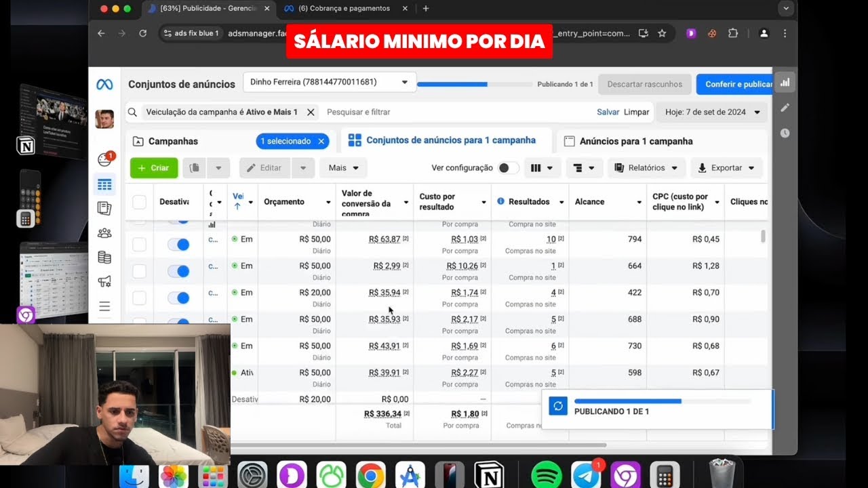
Task: Expand the Relatórios dropdown
Action: pos(646,168)
